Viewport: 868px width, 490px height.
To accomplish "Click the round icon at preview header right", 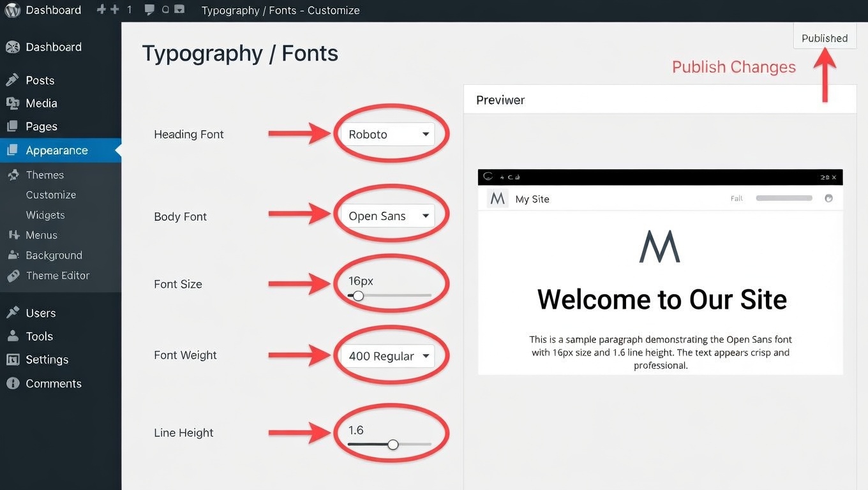I will click(x=828, y=198).
